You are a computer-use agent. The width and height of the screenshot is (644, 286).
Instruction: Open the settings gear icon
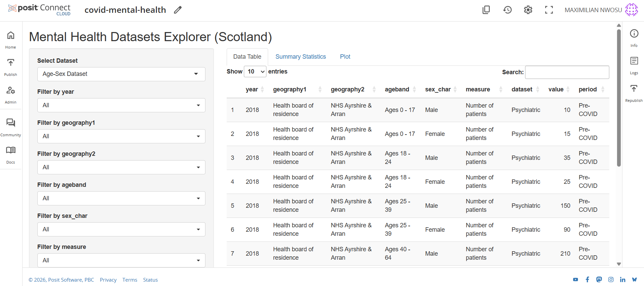[x=528, y=10]
